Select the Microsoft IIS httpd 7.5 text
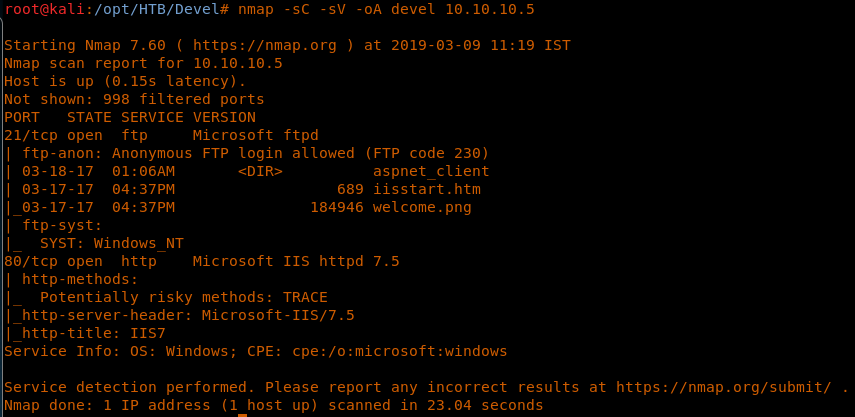This screenshot has height=417, width=855. (x=296, y=261)
